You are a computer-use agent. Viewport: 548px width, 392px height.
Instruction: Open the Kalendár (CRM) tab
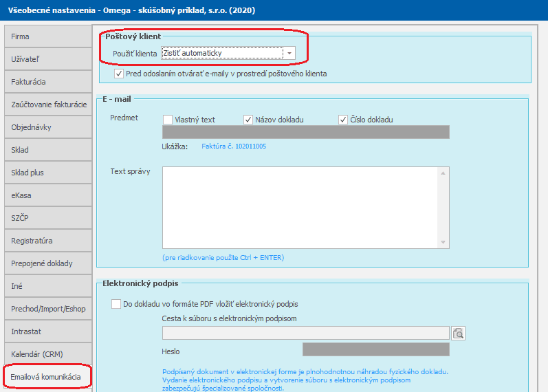[47, 354]
